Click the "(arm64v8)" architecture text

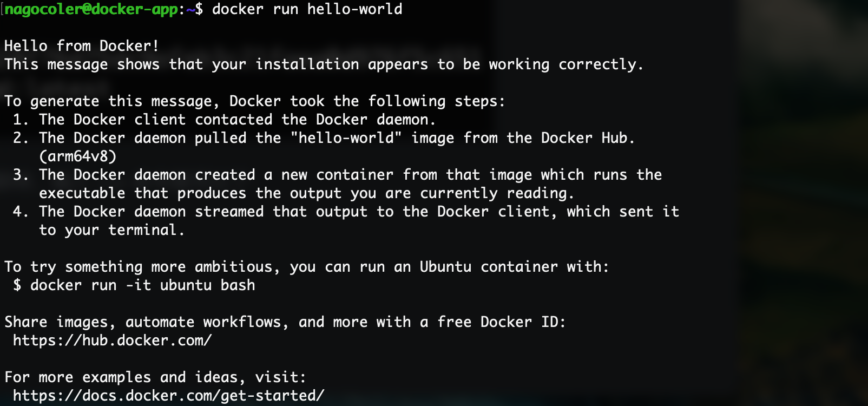coord(77,156)
